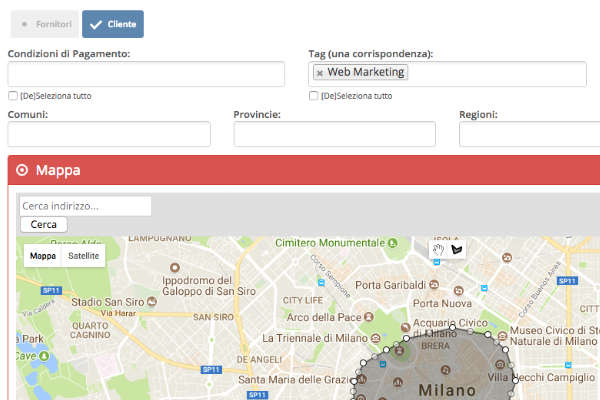Image resolution: width=600 pixels, height=400 pixels.
Task: Focus the Cerca indirizzo address input
Action: (x=85, y=206)
